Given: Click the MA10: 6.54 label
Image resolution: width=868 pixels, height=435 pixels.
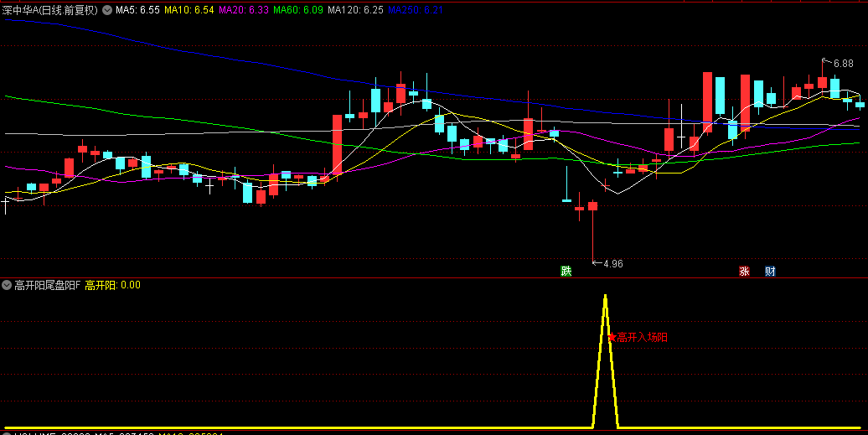Looking at the screenshot, I should [189, 10].
